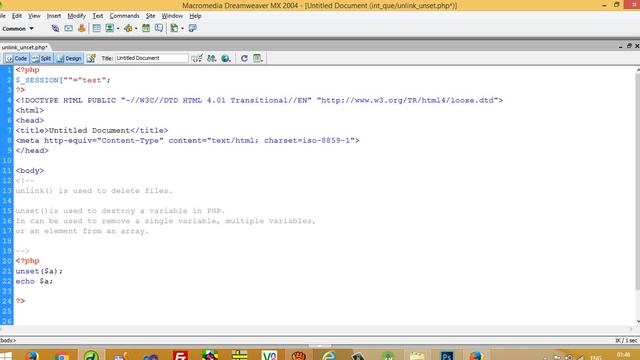Open Google Chrome from the taskbar

click(62, 356)
